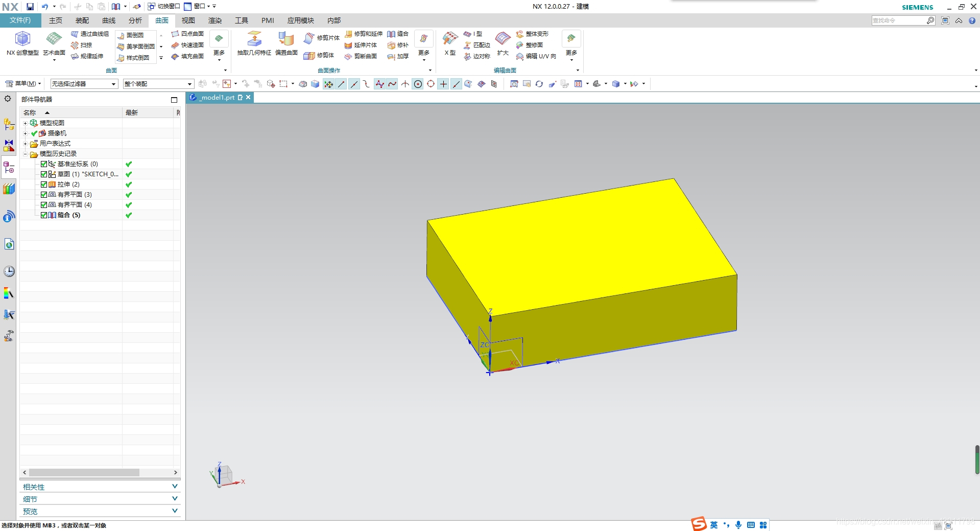Open the 偏置曲面 offset surface tool

[x=286, y=43]
